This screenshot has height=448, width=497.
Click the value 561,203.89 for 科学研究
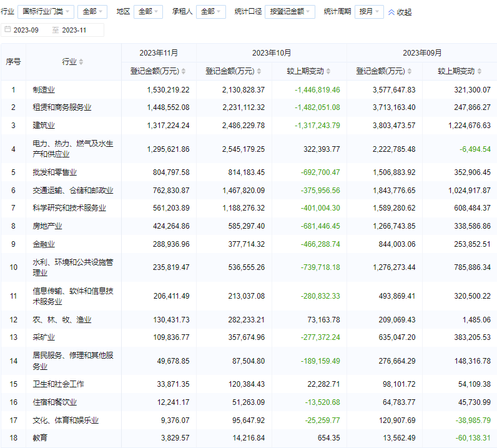coord(171,208)
